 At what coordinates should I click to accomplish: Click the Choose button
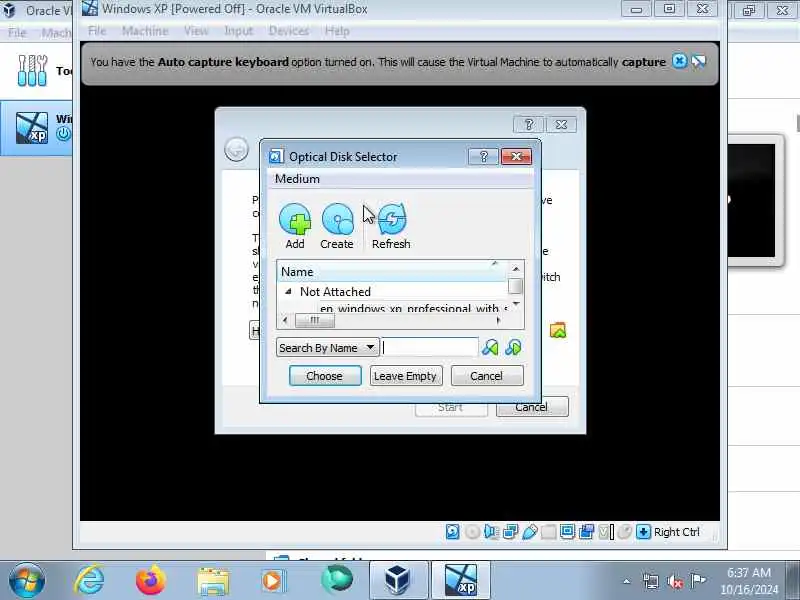coord(325,376)
